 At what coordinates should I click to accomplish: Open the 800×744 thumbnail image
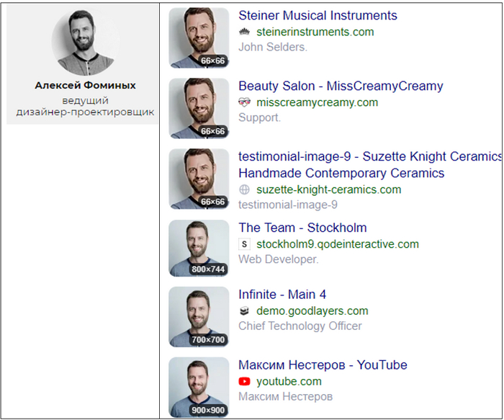[199, 249]
